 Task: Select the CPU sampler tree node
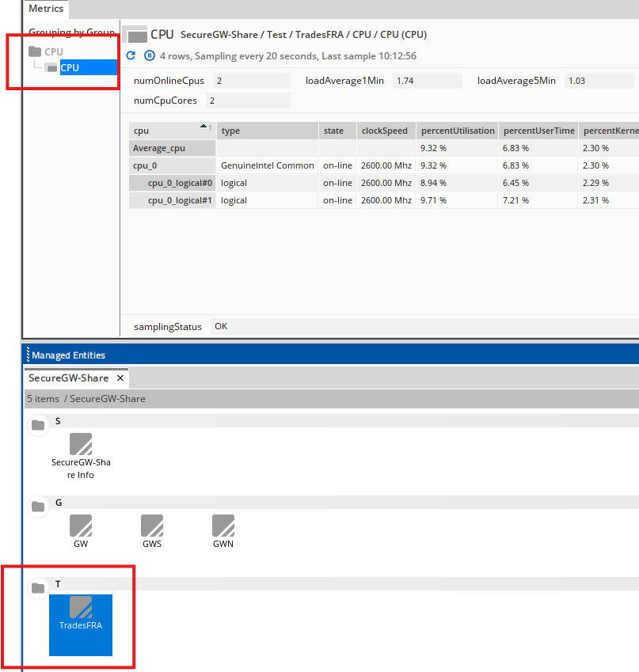click(70, 68)
